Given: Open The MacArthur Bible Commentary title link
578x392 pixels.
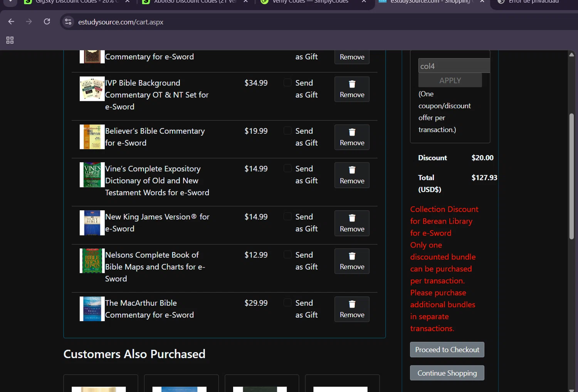Looking at the screenshot, I should (x=150, y=309).
